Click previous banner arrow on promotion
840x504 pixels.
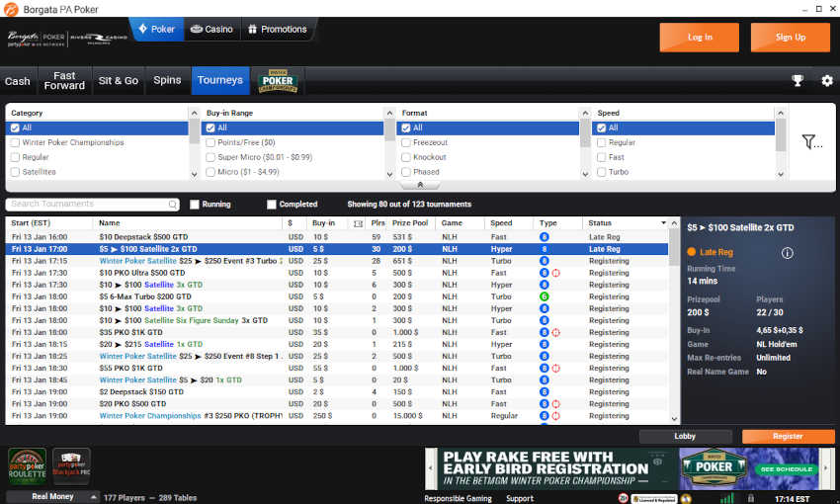click(431, 468)
